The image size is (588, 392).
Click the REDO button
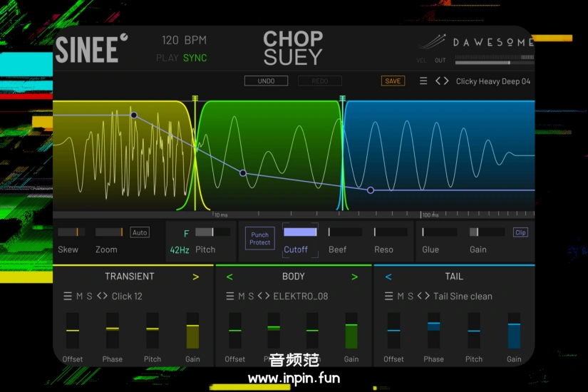[x=320, y=81]
